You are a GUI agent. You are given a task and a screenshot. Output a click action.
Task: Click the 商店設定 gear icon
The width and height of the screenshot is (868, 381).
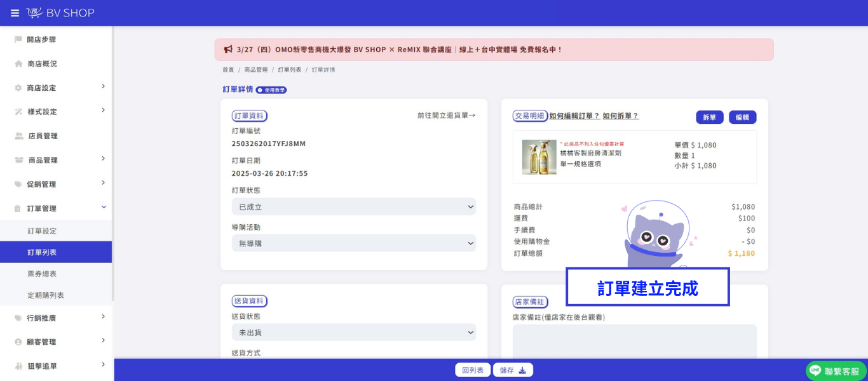coord(18,88)
